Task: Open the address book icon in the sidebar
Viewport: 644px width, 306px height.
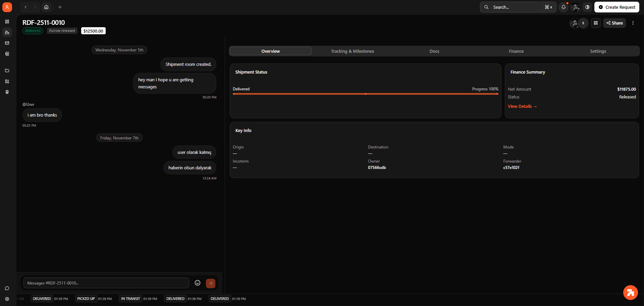Action: [x=7, y=54]
